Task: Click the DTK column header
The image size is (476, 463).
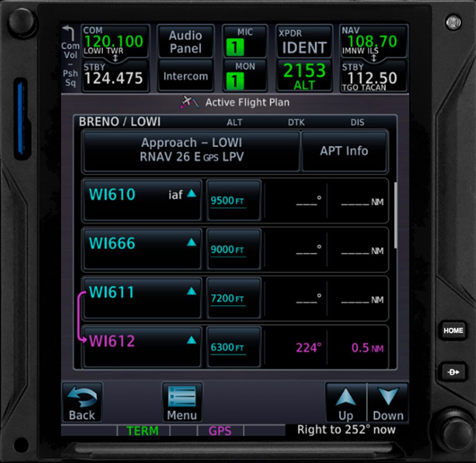Action: click(296, 122)
